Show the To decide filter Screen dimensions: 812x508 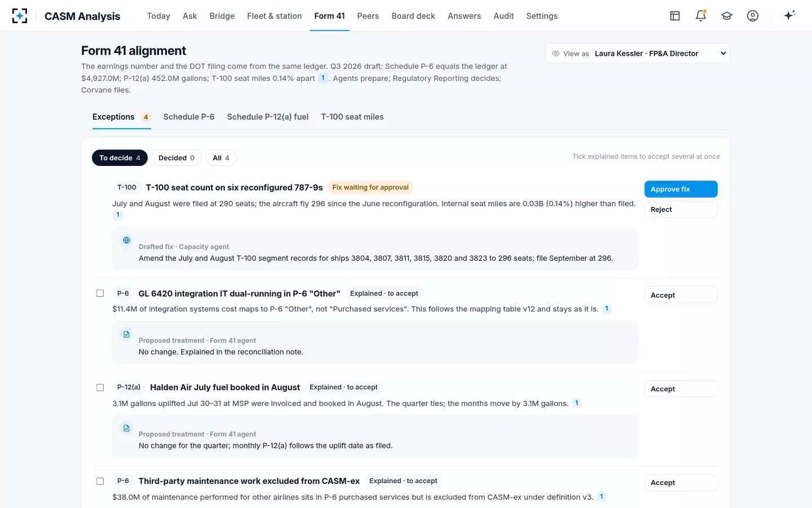[x=120, y=158]
